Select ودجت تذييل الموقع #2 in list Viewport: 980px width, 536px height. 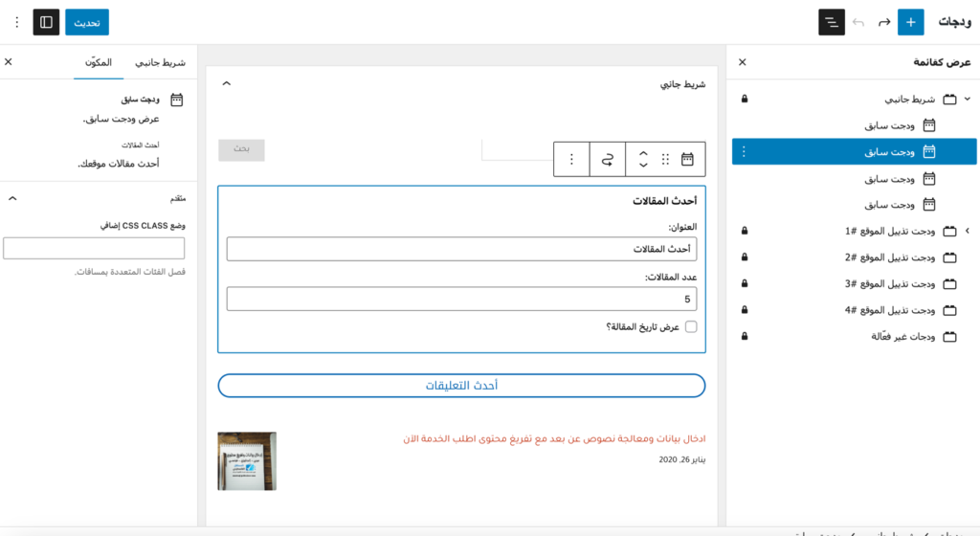click(854, 257)
